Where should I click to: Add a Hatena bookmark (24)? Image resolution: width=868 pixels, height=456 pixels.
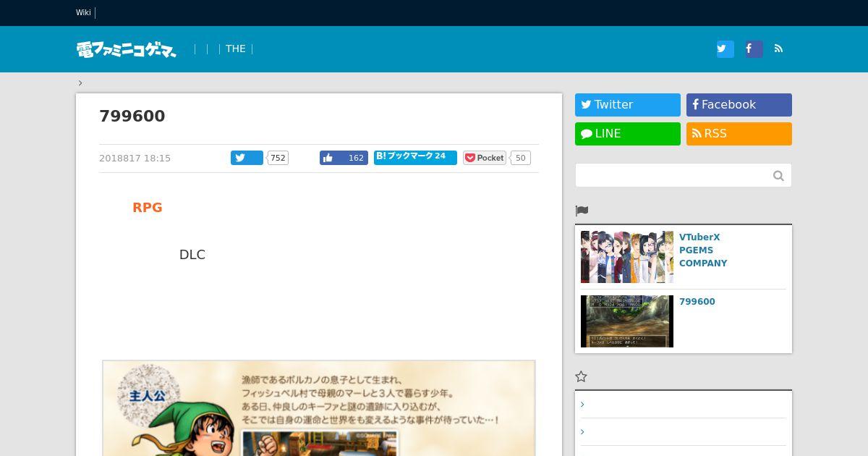pos(415,157)
